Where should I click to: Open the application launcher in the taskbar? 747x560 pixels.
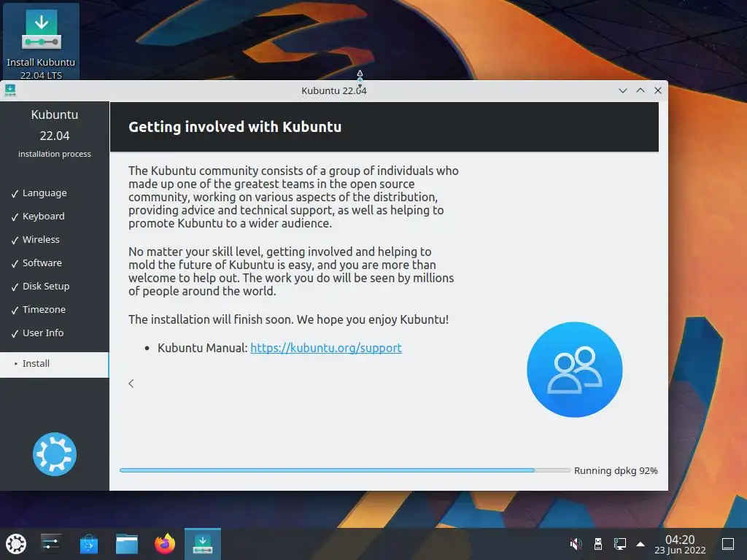pyautogui.click(x=16, y=544)
